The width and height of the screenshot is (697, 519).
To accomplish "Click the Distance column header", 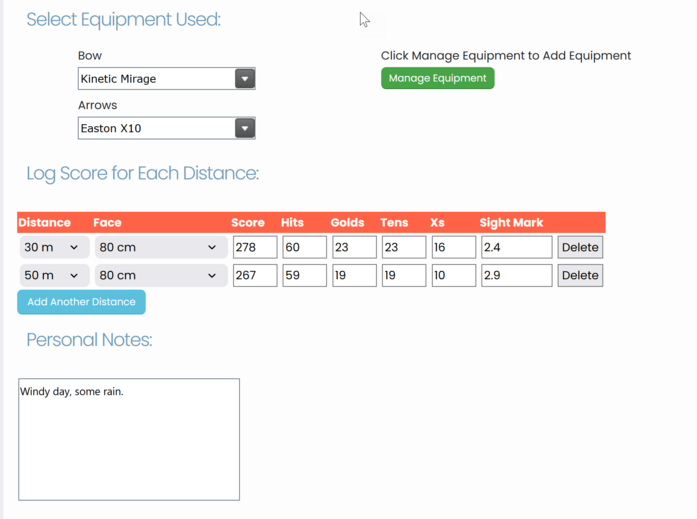I will click(x=44, y=222).
